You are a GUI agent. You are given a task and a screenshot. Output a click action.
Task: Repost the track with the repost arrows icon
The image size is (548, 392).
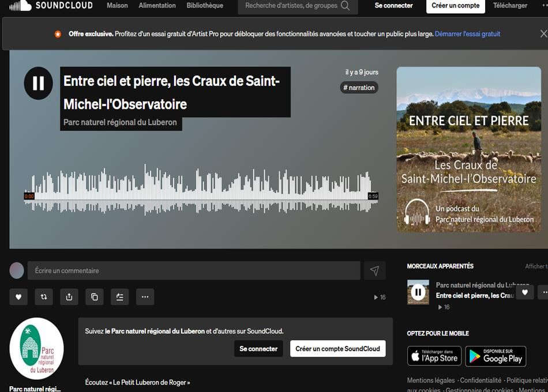44,297
